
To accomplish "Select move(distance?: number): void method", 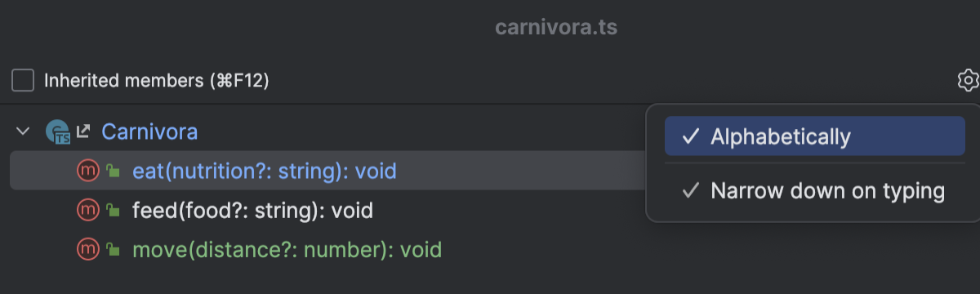I will click(287, 250).
